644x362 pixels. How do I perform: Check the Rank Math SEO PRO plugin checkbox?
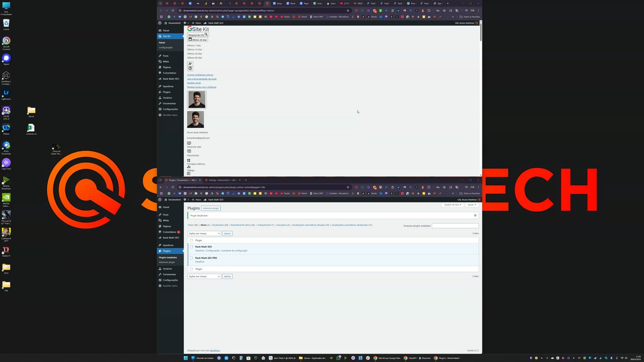pyautogui.click(x=191, y=258)
